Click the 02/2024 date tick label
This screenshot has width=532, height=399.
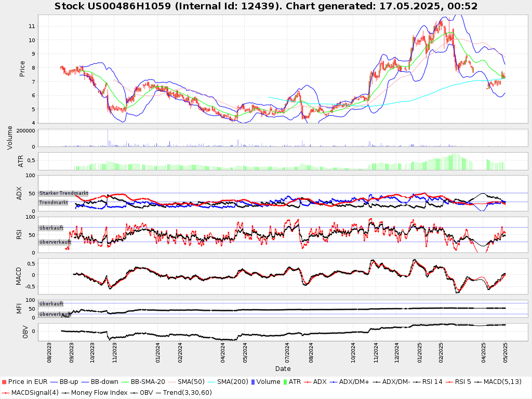click(180, 353)
